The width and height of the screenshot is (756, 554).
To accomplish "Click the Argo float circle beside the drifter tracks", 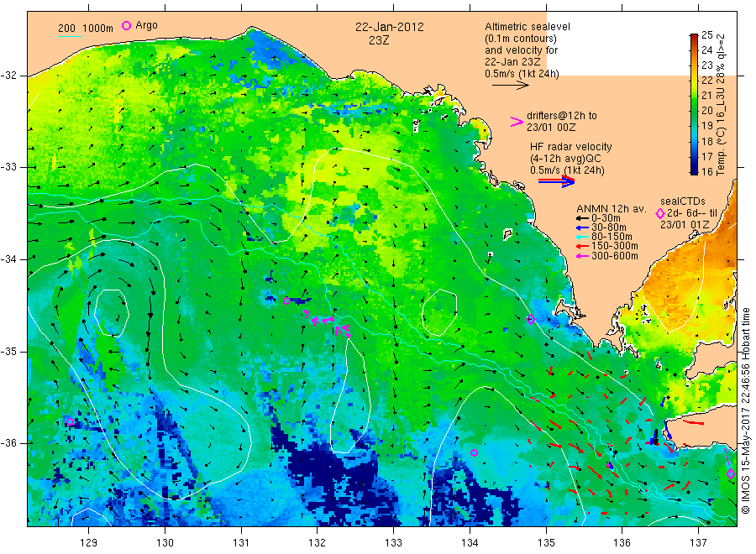I will click(x=287, y=301).
